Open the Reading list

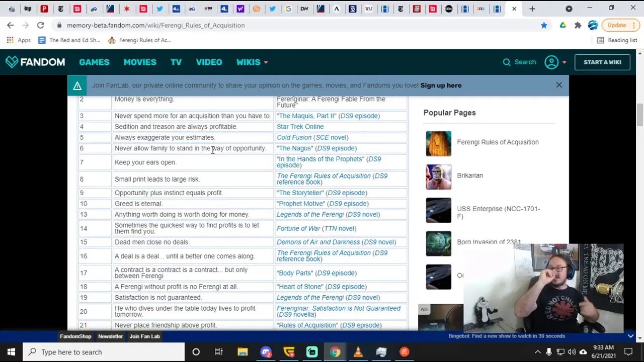(x=617, y=40)
